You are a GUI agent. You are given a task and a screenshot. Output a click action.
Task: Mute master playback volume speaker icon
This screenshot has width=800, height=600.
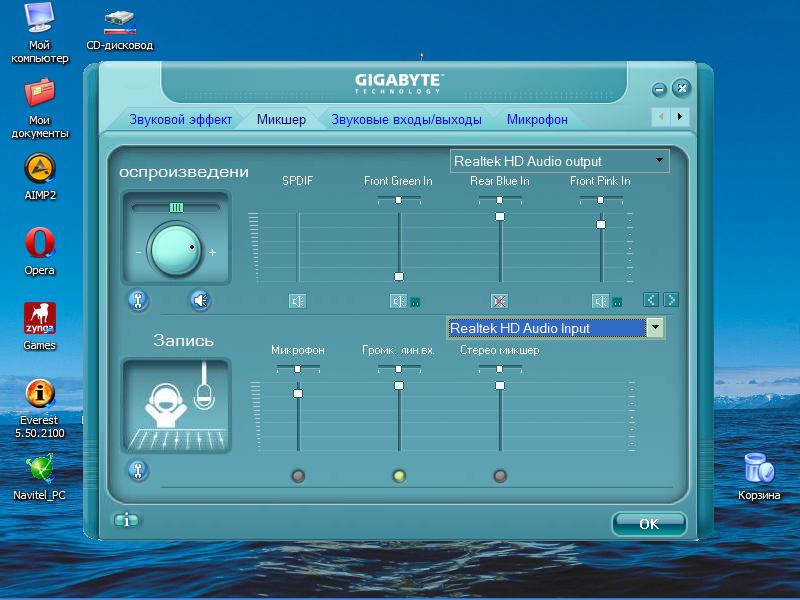[201, 300]
